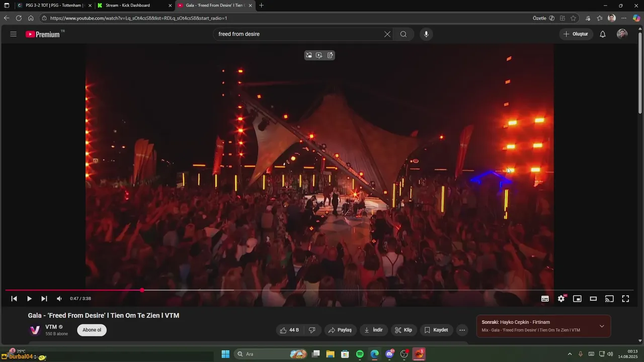Go back in browser history
The width and height of the screenshot is (644, 362).
[7, 18]
